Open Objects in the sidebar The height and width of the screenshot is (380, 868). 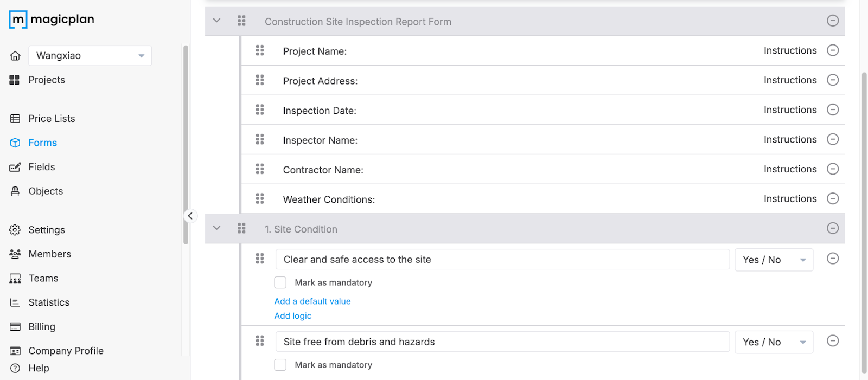[x=46, y=191]
